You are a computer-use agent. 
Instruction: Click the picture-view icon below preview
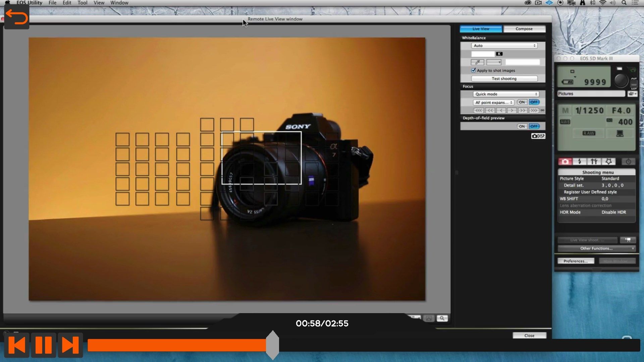pos(429,318)
